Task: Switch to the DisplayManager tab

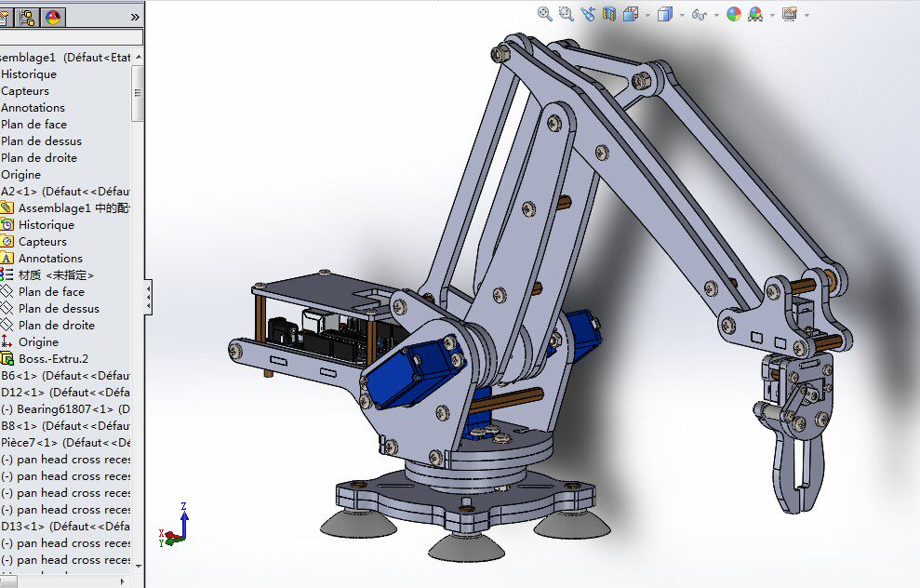Action: pyautogui.click(x=53, y=18)
